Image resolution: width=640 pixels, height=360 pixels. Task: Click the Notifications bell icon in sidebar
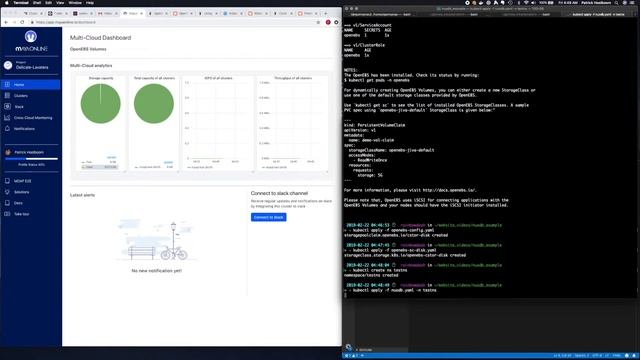click(x=7, y=129)
